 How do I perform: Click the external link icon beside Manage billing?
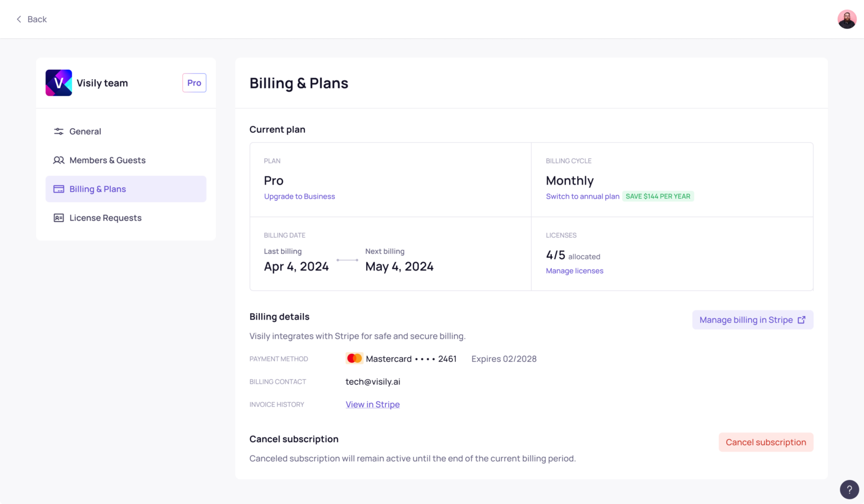pyautogui.click(x=801, y=319)
